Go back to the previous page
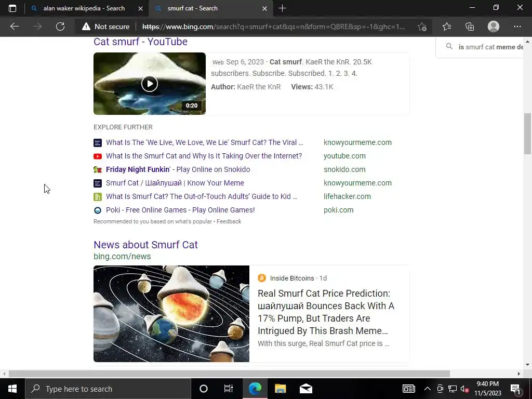532x399 pixels. click(x=15, y=26)
